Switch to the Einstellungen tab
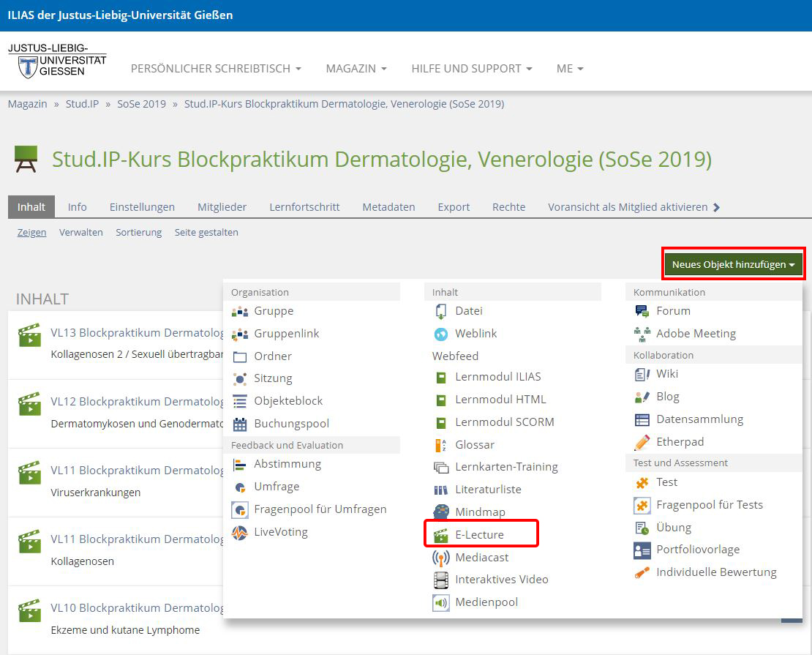The height and width of the screenshot is (655, 812). pyautogui.click(x=142, y=207)
